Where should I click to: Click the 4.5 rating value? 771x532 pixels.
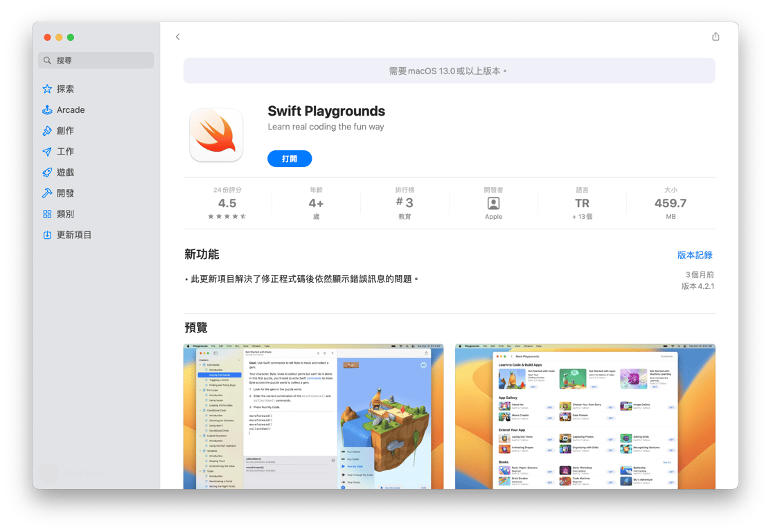coord(227,203)
